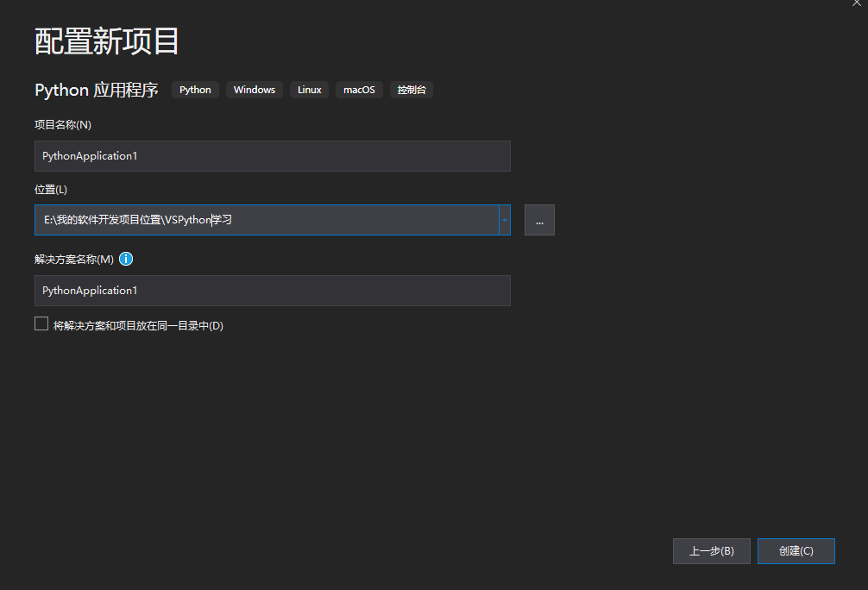The height and width of the screenshot is (590, 868).
Task: Click the 创建(C) button
Action: pos(796,551)
